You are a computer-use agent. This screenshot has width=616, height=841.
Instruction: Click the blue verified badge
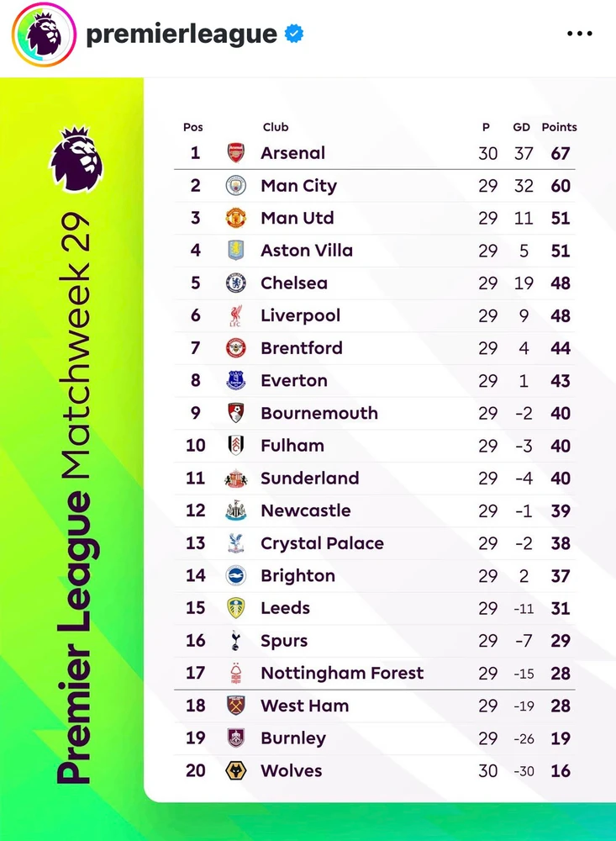293,34
